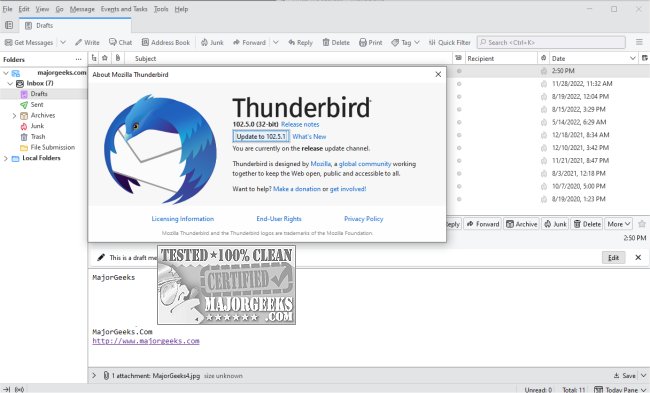
Task: Select the Junk folder in tree
Action: click(x=37, y=126)
